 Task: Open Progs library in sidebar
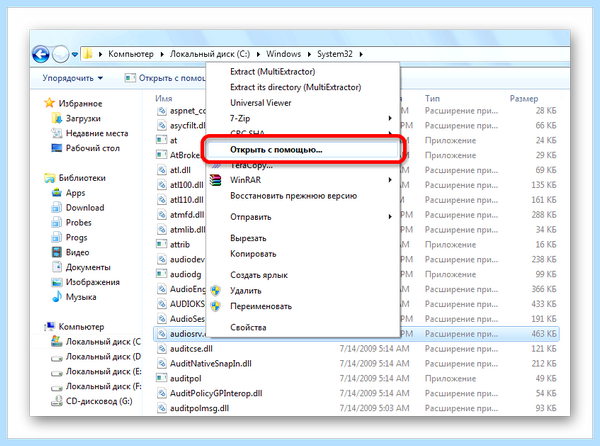pyautogui.click(x=77, y=238)
